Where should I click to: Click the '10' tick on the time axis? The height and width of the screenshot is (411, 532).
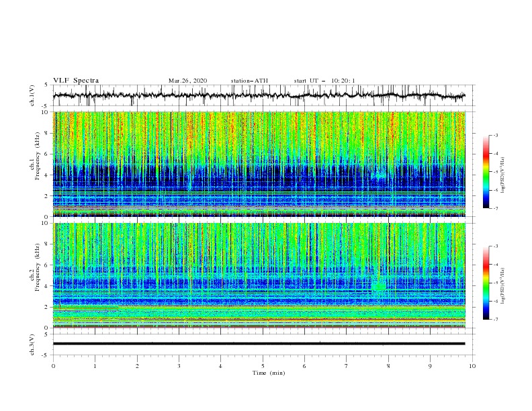[472, 366]
